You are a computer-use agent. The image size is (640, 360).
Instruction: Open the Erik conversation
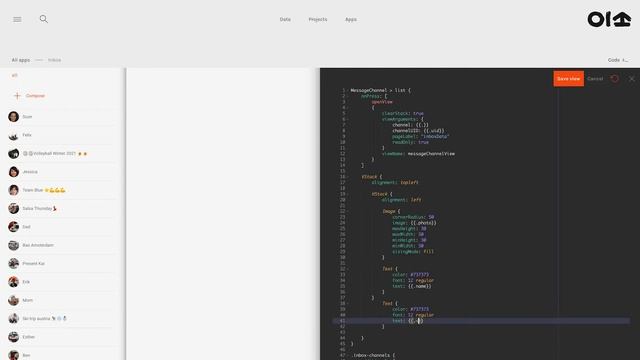click(62, 282)
